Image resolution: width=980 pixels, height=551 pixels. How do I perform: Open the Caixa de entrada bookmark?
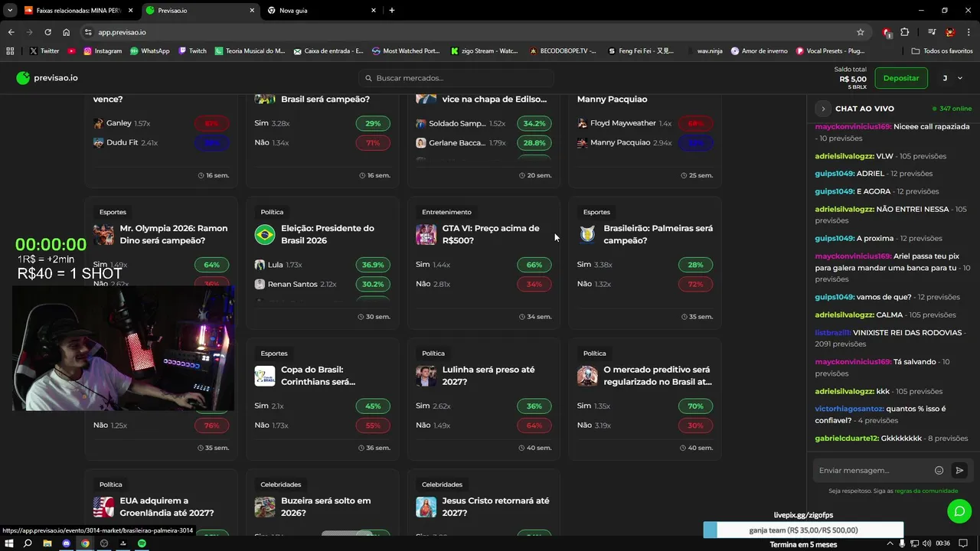click(x=328, y=51)
